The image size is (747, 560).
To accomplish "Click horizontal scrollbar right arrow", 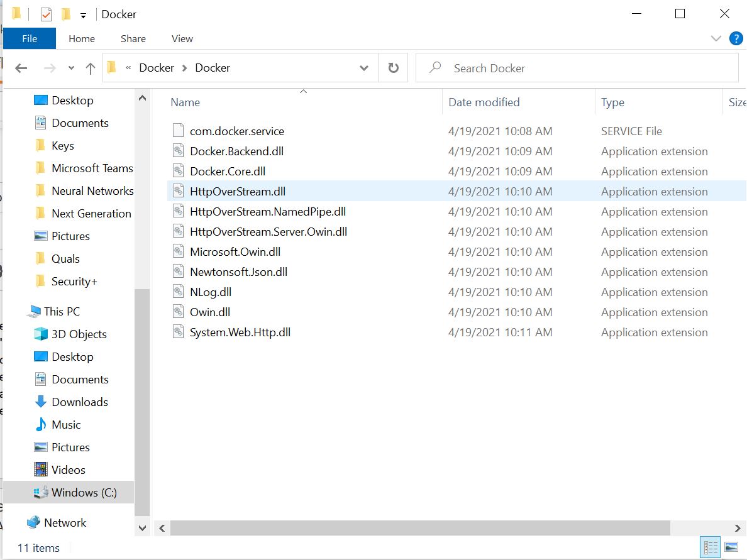I will pyautogui.click(x=738, y=528).
